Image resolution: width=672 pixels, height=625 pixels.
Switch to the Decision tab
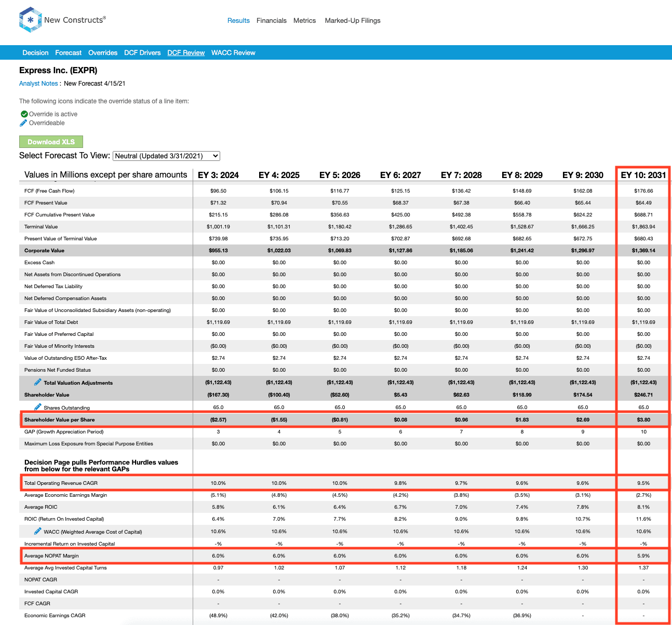(35, 53)
